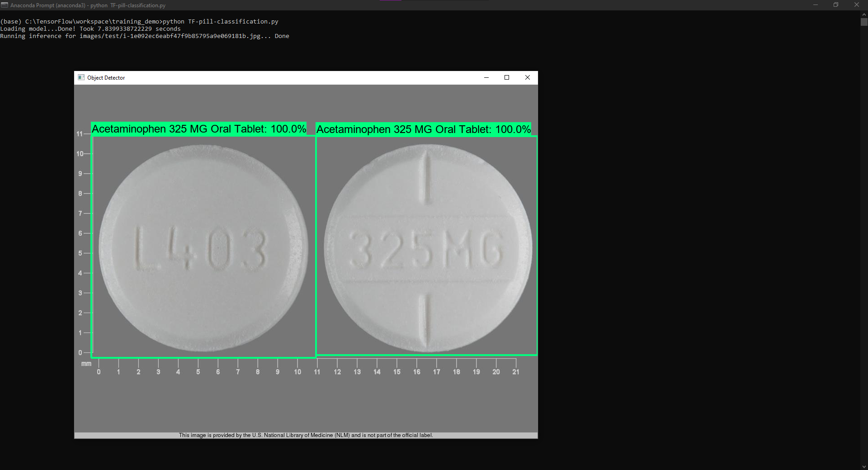The height and width of the screenshot is (470, 868).
Task: Click the L403 imprint pill
Action: click(203, 248)
